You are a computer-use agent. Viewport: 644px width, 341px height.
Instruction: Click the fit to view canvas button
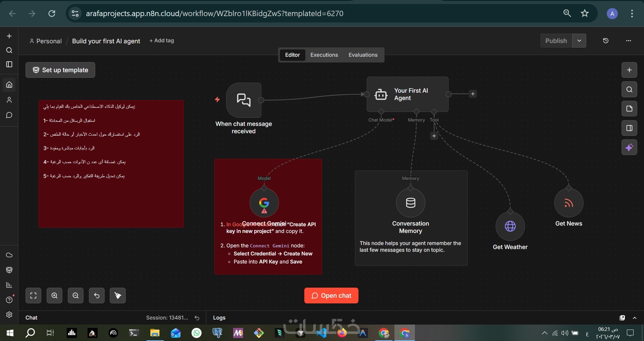pos(33,296)
